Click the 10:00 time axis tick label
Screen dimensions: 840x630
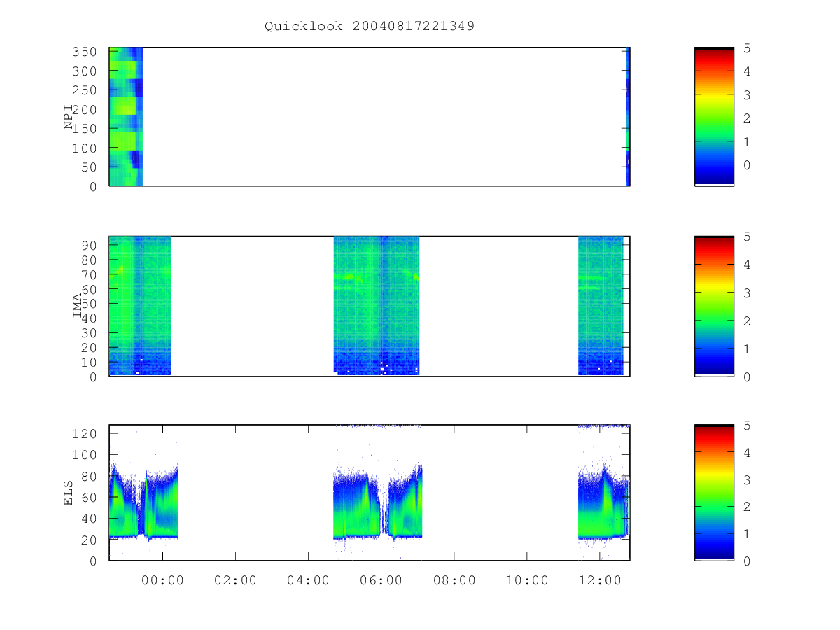click(x=526, y=580)
